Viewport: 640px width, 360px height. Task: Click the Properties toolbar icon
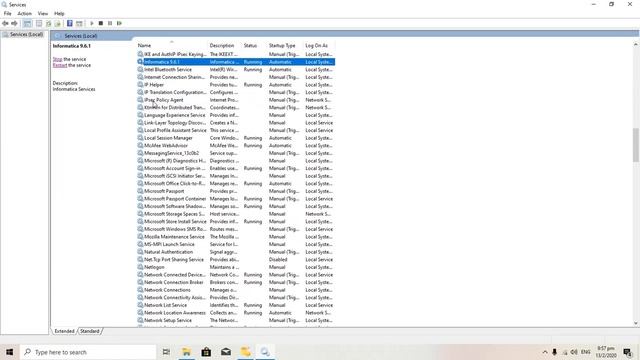[x=39, y=23]
